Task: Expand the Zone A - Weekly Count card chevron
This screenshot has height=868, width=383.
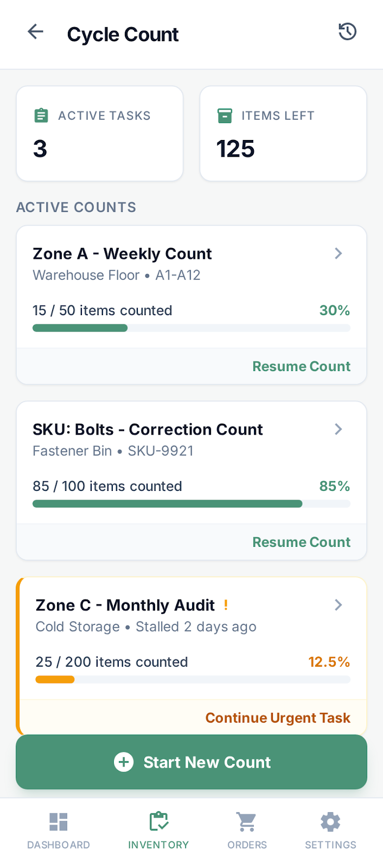Action: (x=338, y=253)
